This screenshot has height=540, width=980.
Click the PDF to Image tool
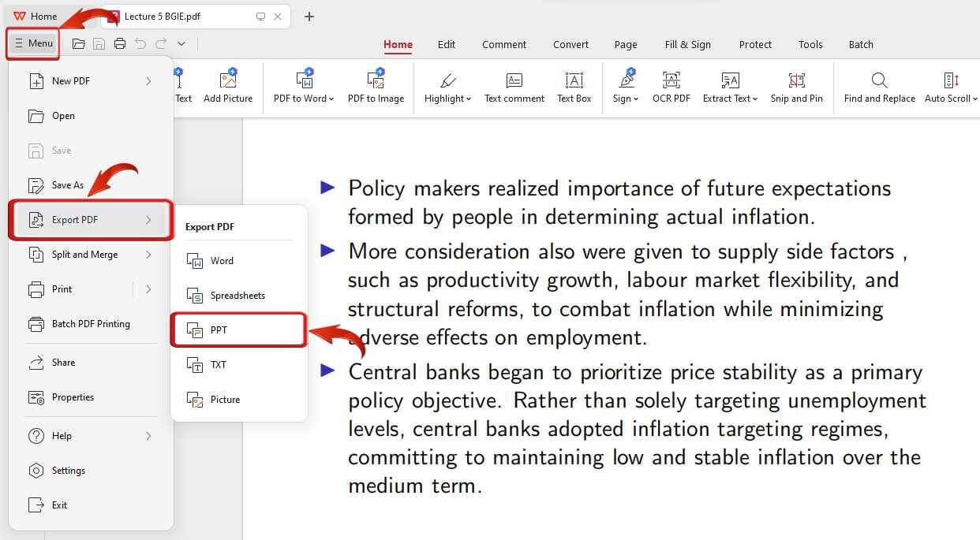376,86
